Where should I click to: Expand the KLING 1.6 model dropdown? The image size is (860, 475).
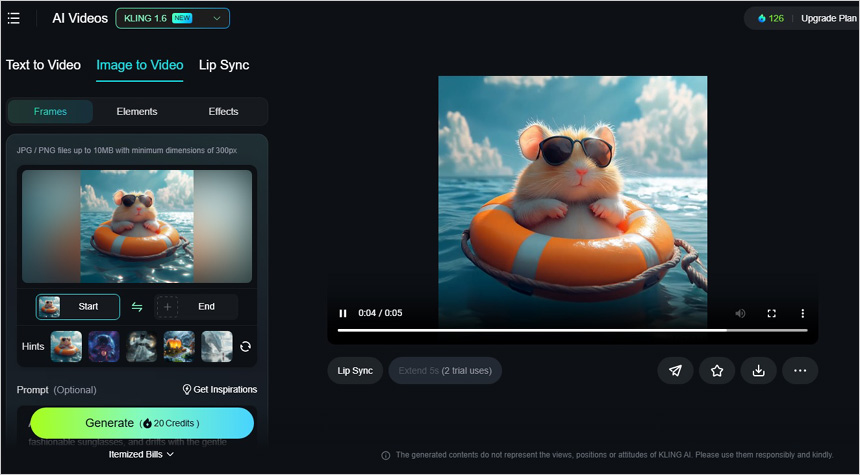tap(172, 18)
